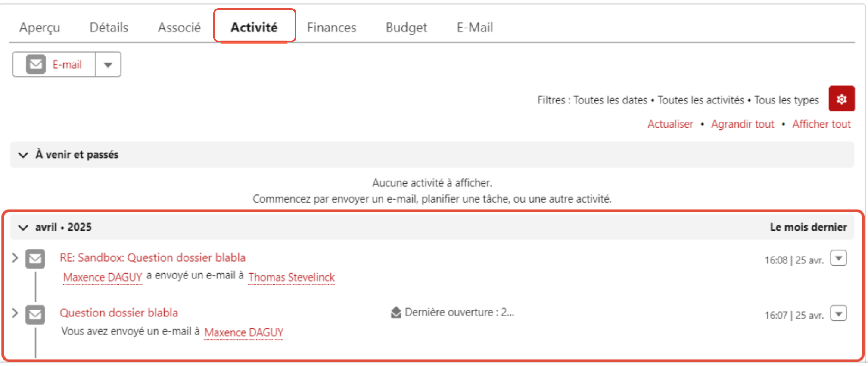The height and width of the screenshot is (366, 868).
Task: Collapse the À venir et passés section
Action: pyautogui.click(x=23, y=155)
